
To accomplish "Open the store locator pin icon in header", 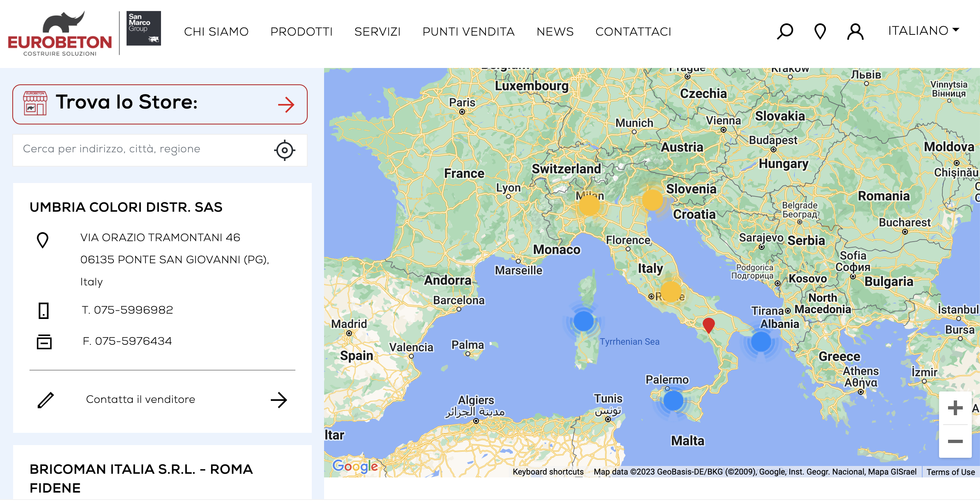I will point(820,32).
